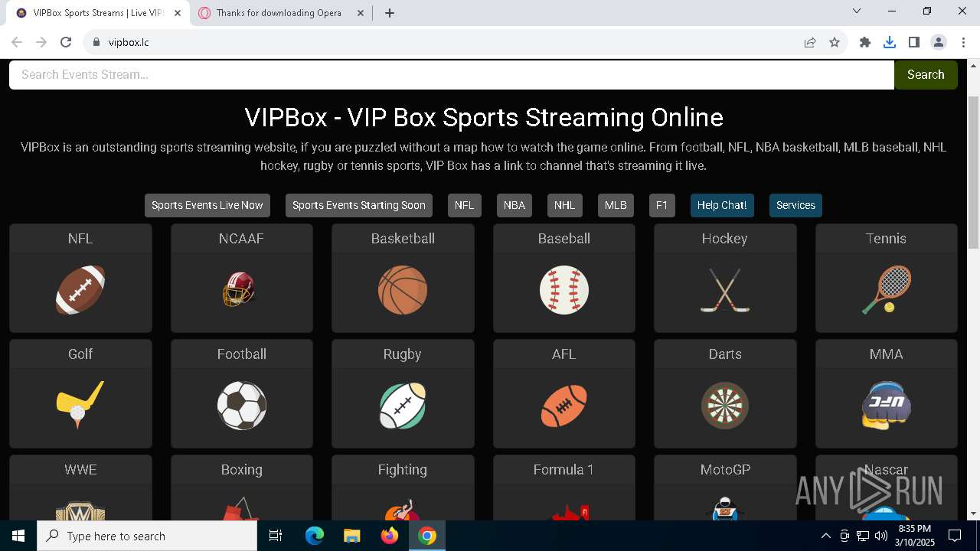980x551 pixels.
Task: Select the NHL quick link button
Action: pos(564,205)
